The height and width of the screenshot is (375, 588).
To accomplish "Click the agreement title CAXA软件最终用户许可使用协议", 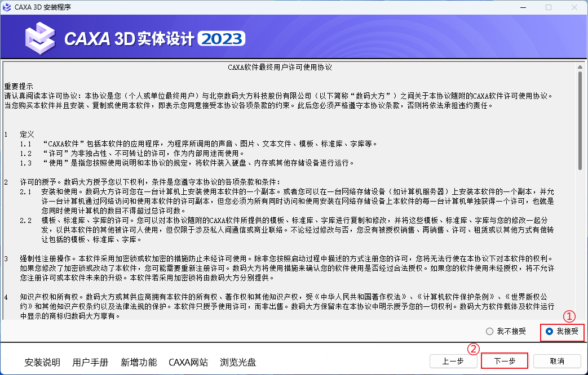I will [x=280, y=68].
